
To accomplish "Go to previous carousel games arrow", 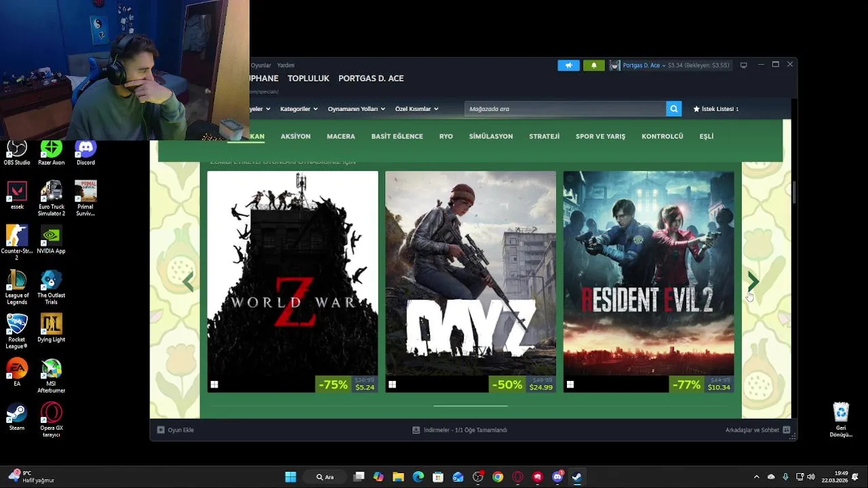I will click(188, 282).
